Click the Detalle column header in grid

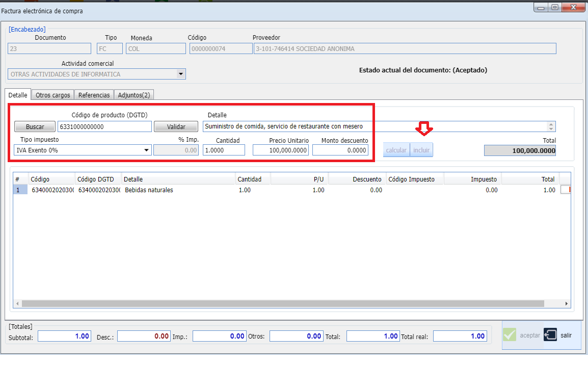(x=178, y=179)
